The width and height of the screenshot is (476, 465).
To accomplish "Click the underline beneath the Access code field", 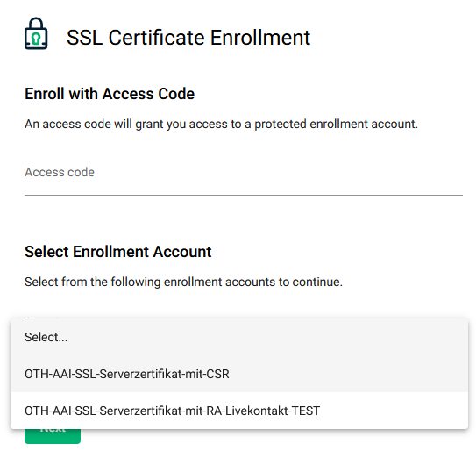I will [244, 195].
